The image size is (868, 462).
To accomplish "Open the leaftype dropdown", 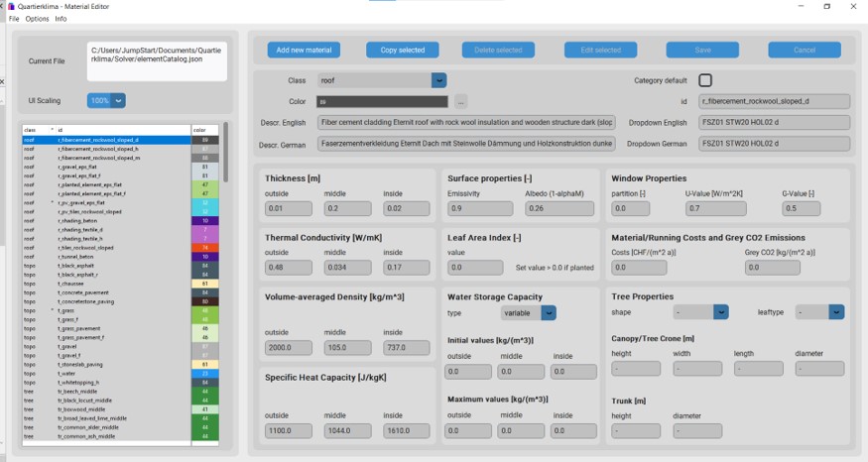I will click(836, 312).
